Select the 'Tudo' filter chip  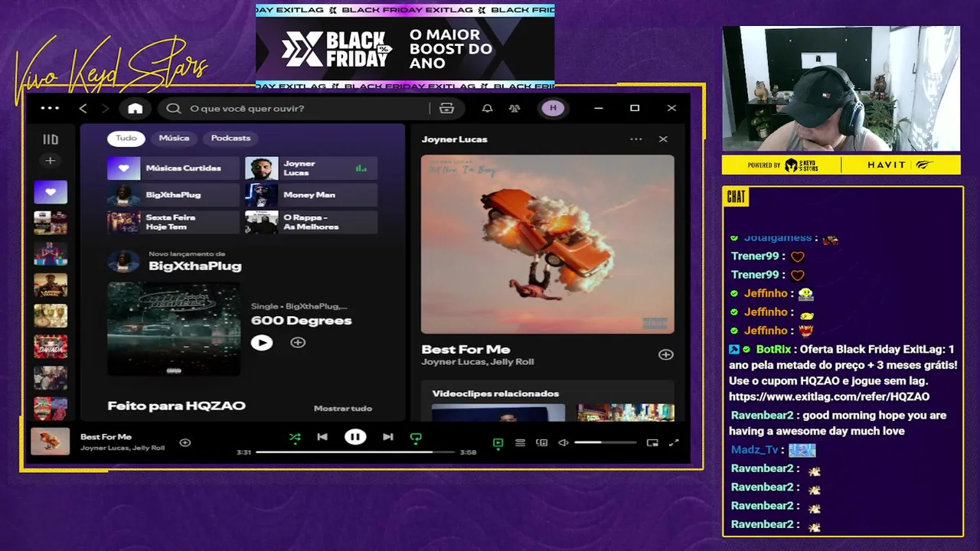[x=126, y=138]
